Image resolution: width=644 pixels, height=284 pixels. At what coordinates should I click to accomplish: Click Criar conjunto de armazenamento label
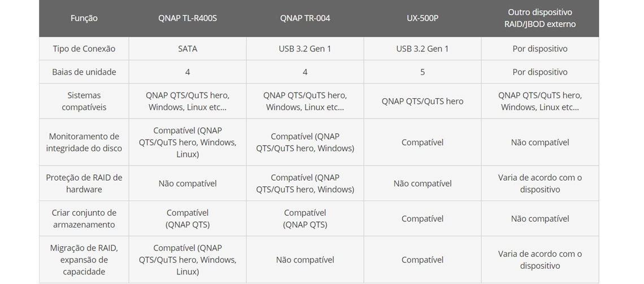click(x=84, y=219)
